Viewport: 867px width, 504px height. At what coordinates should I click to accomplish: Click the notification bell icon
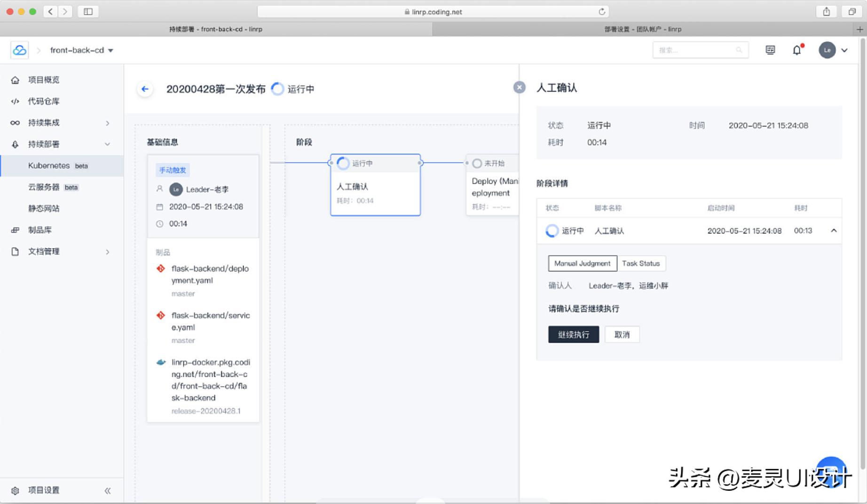tap(796, 50)
